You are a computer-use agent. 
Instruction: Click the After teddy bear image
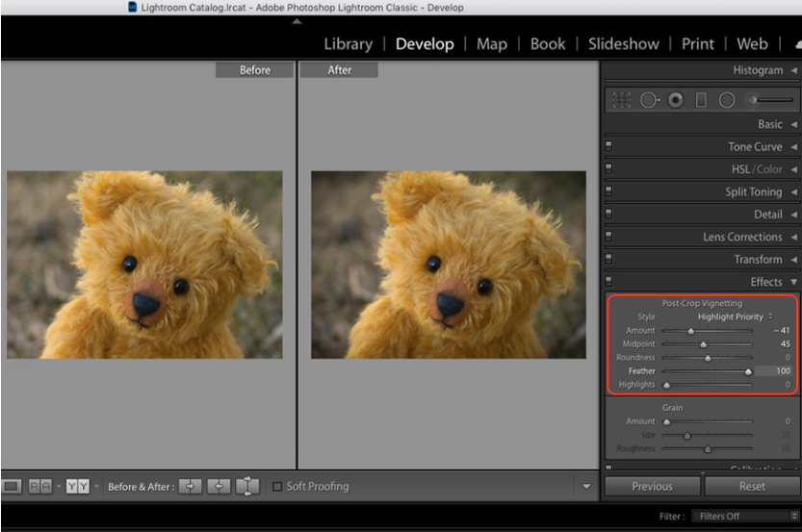coord(449,265)
